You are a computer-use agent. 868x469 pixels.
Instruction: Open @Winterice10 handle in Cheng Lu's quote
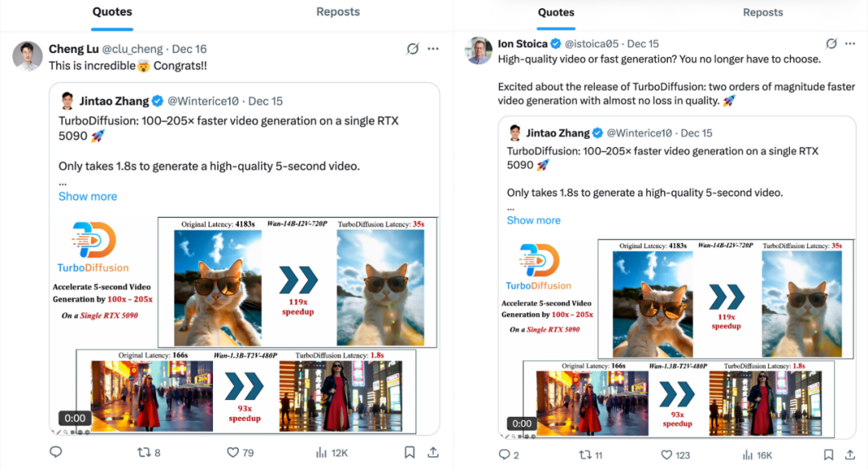click(x=203, y=101)
